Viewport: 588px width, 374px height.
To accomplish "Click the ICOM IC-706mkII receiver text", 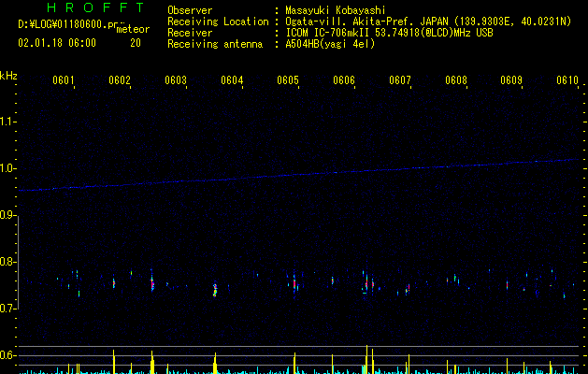I will [389, 33].
